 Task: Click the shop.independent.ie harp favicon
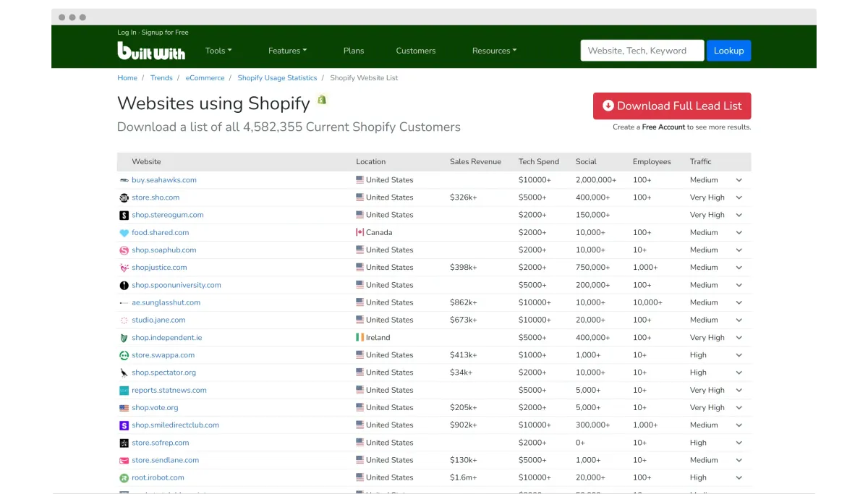(124, 338)
